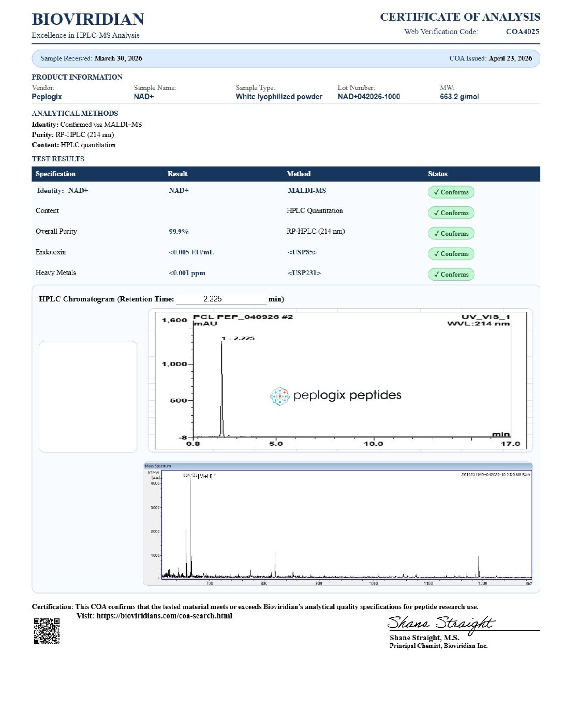This screenshot has width=563, height=728.
Task: Click the endotoxin result <0.005 EU/mL
Action: [191, 252]
